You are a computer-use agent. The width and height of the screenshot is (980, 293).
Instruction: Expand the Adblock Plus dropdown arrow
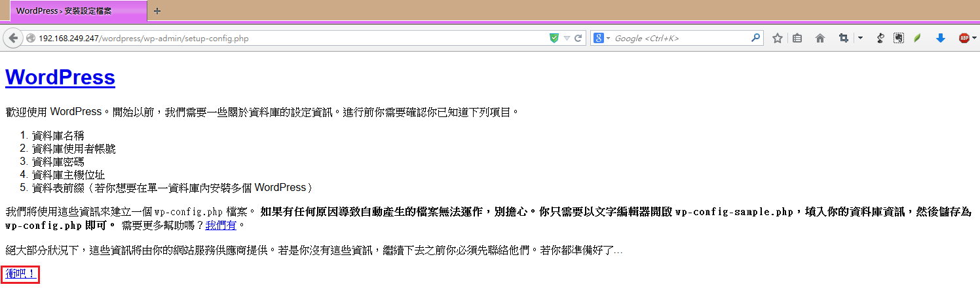[974, 39]
